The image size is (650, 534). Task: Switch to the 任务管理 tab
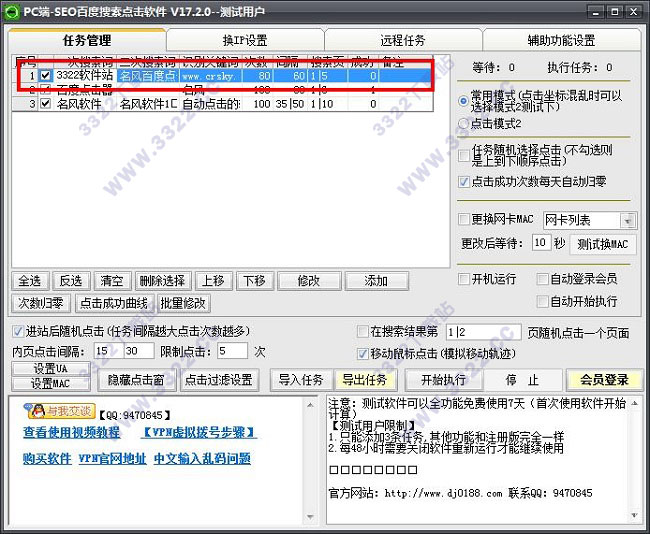coord(87,40)
